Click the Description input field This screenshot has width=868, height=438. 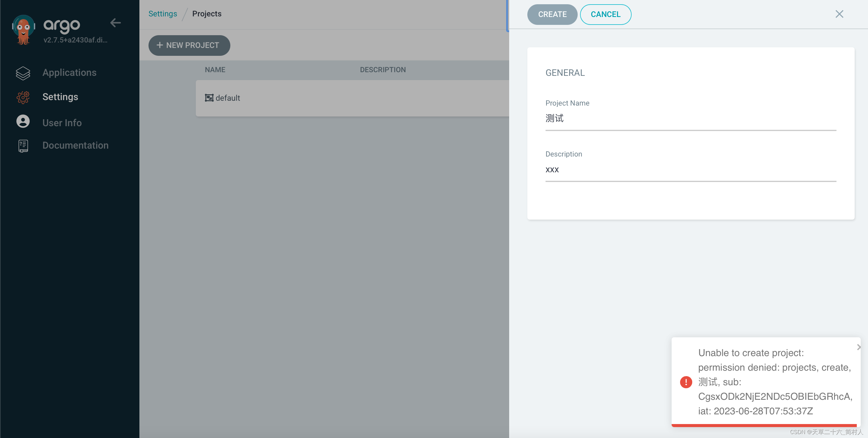tap(690, 170)
